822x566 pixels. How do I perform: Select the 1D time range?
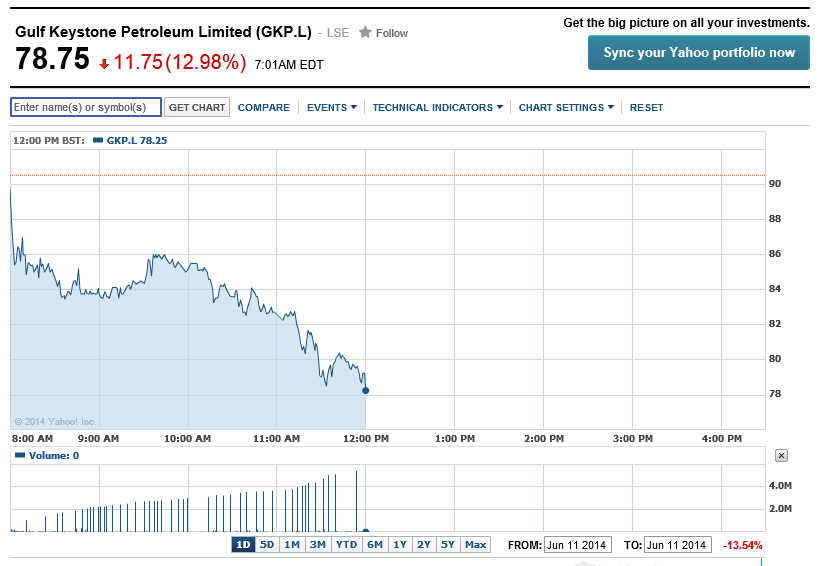(243, 545)
